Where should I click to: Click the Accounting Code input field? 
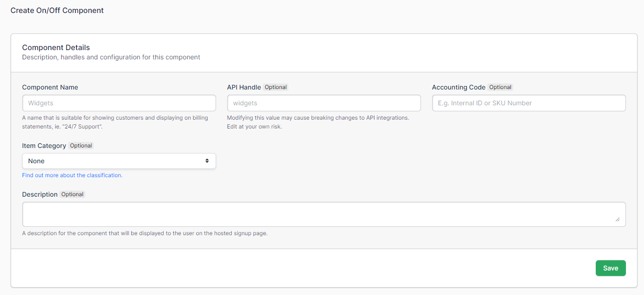[x=529, y=103]
